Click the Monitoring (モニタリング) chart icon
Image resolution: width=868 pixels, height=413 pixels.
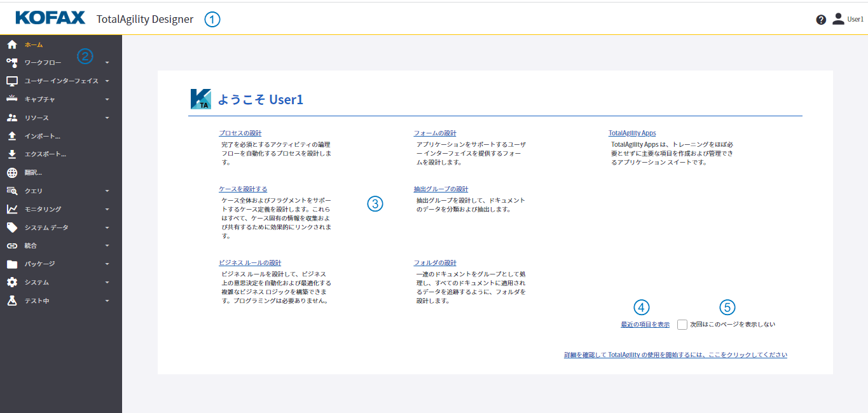point(11,209)
